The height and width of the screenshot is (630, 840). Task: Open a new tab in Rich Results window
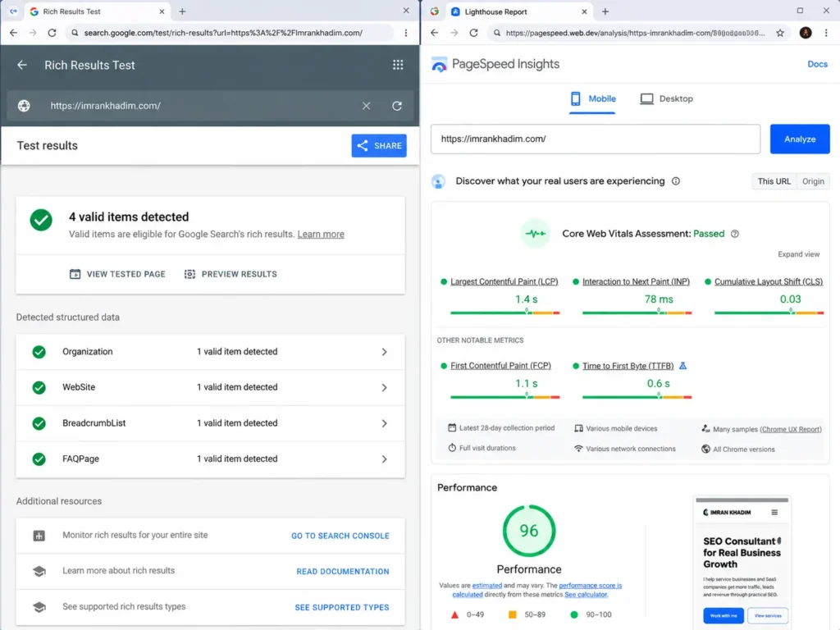click(182, 11)
